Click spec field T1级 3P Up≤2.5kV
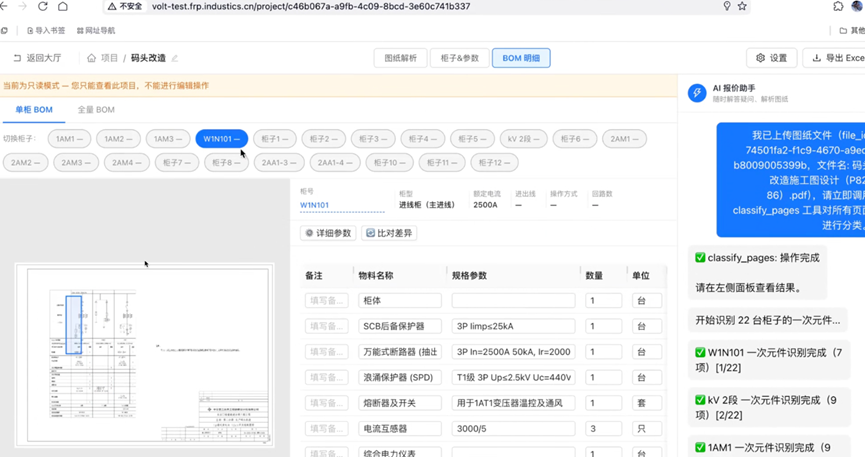865x457 pixels. coord(513,378)
